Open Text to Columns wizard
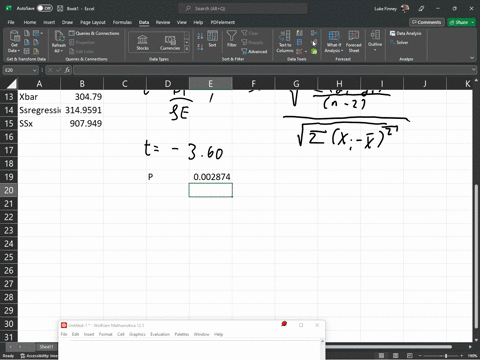This screenshot has width=480, height=360. pos(285,42)
